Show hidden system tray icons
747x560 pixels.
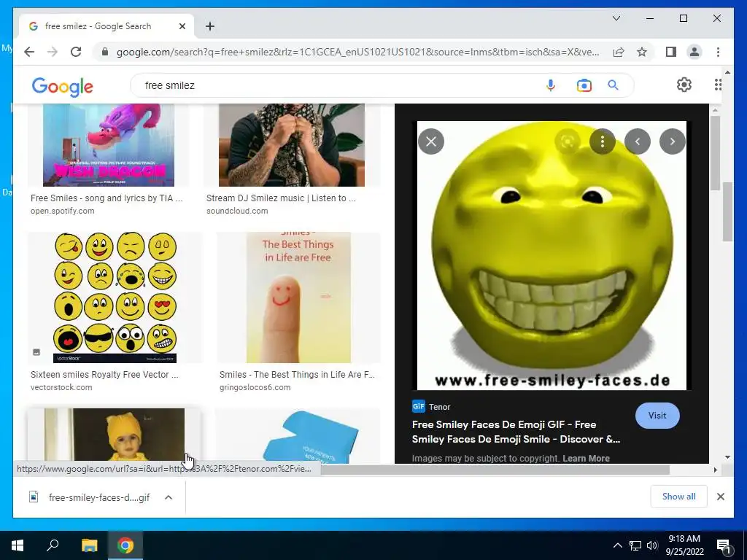[x=617, y=545]
